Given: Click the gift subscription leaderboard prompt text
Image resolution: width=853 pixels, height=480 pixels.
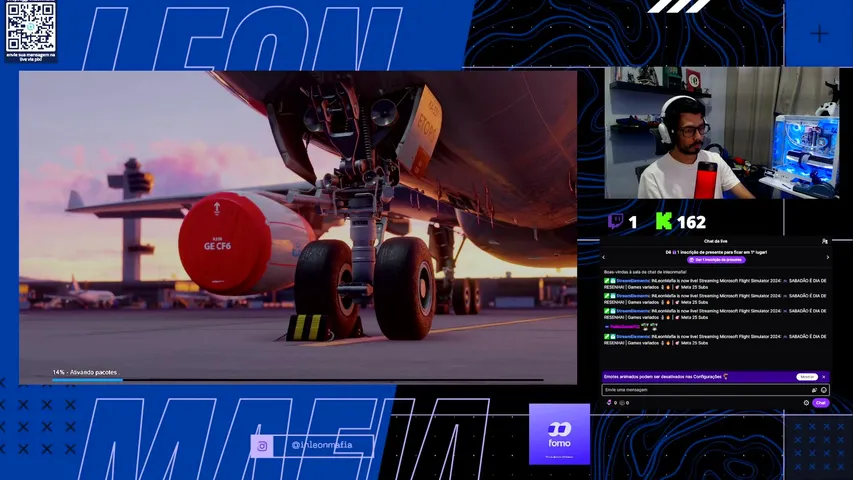Looking at the screenshot, I should 716,253.
